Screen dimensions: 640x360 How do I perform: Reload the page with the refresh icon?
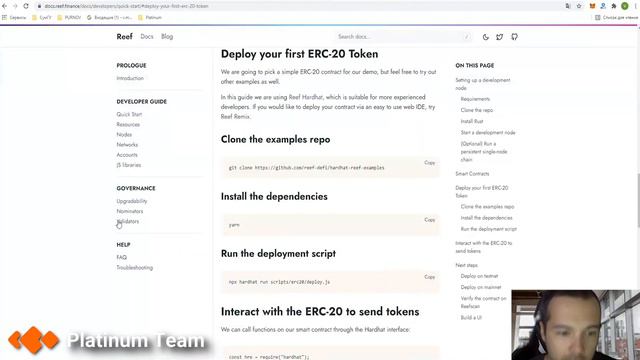coord(26,6)
